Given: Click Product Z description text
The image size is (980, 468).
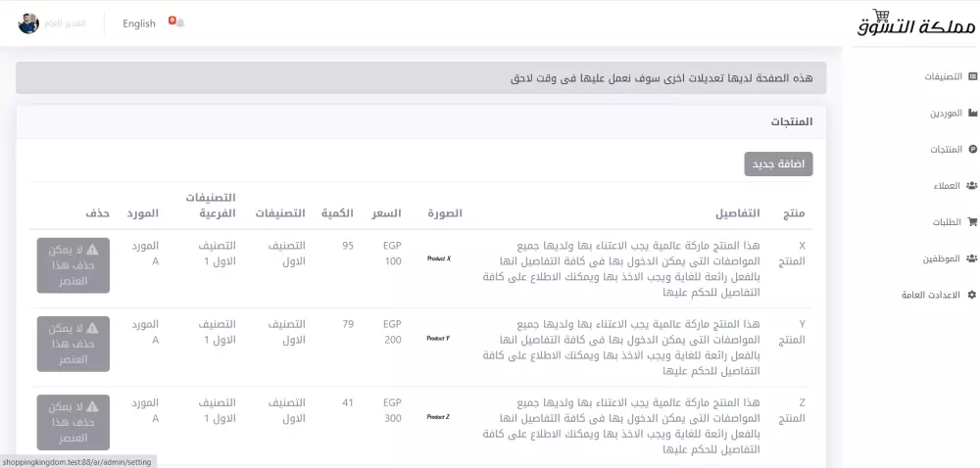Looking at the screenshot, I should (622, 426).
